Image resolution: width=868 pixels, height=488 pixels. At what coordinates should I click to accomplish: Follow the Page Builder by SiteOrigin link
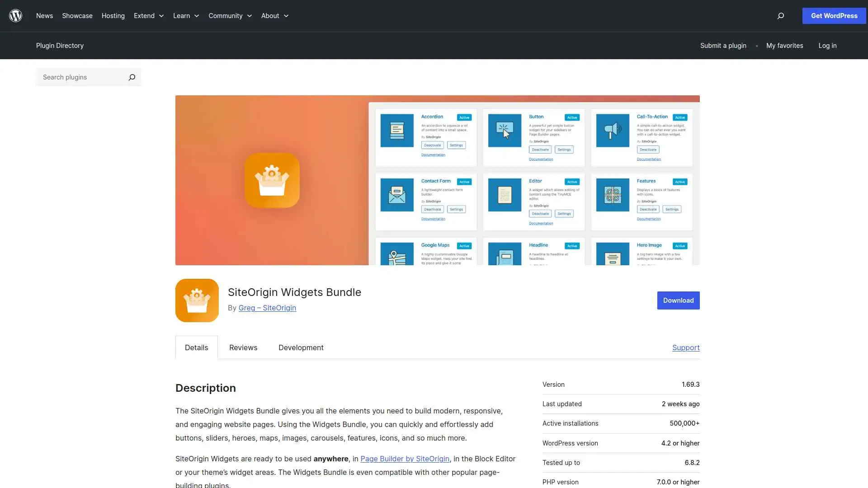(404, 459)
